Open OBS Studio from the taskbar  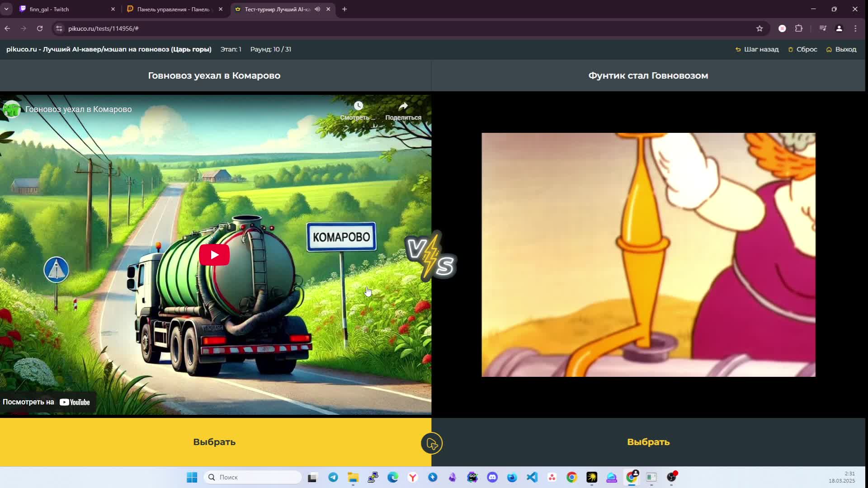671,477
